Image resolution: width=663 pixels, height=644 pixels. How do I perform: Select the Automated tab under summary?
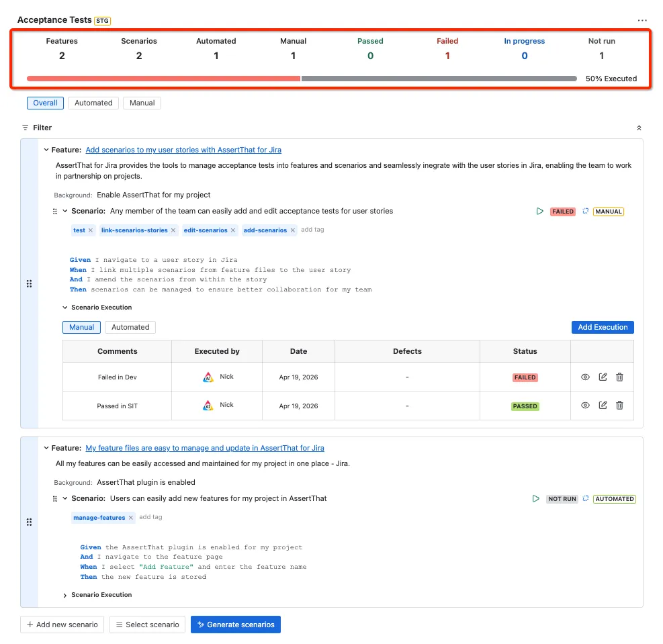[93, 103]
